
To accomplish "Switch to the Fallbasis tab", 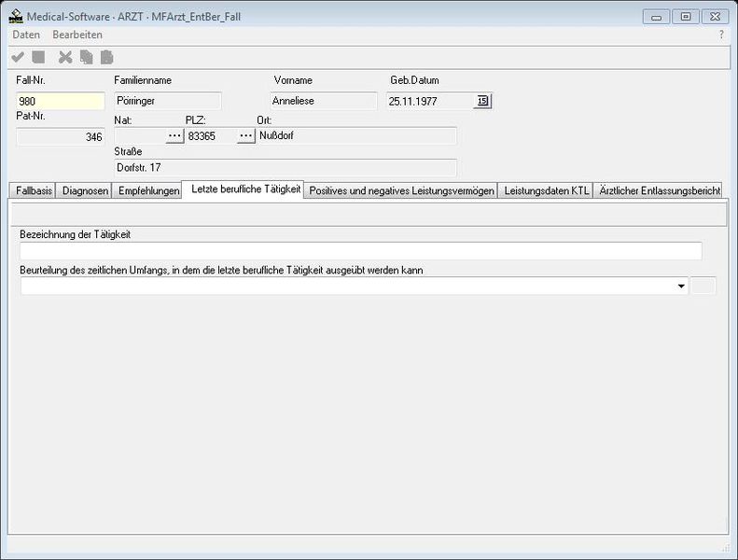I will 35,190.
